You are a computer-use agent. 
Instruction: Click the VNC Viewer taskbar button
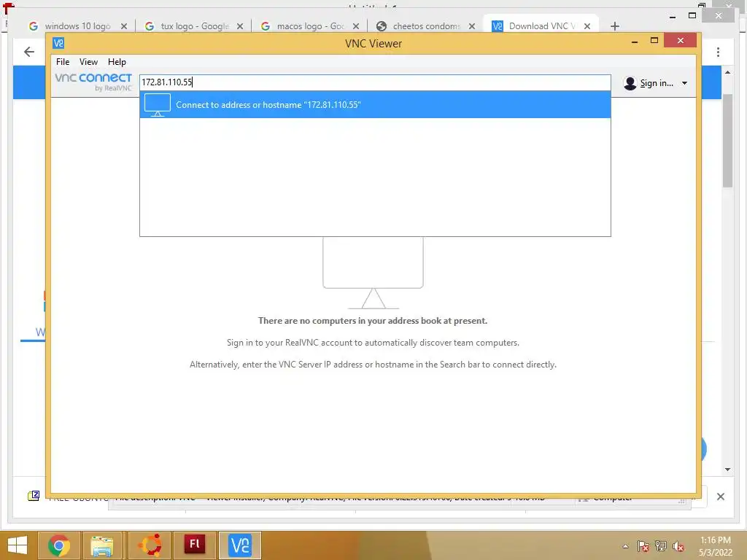click(239, 545)
